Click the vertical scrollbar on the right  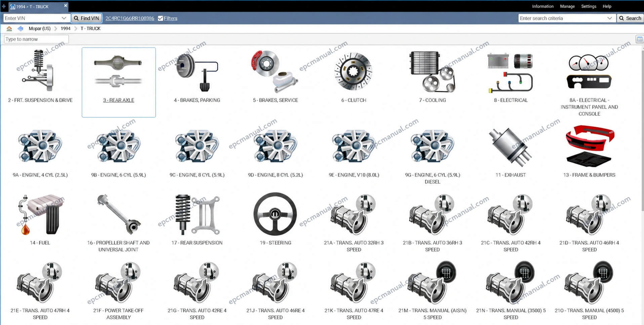coord(642,131)
